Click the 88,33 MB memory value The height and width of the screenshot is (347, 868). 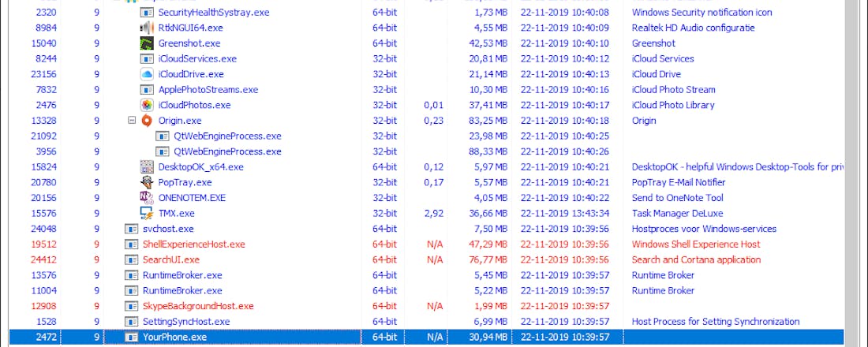click(x=488, y=151)
